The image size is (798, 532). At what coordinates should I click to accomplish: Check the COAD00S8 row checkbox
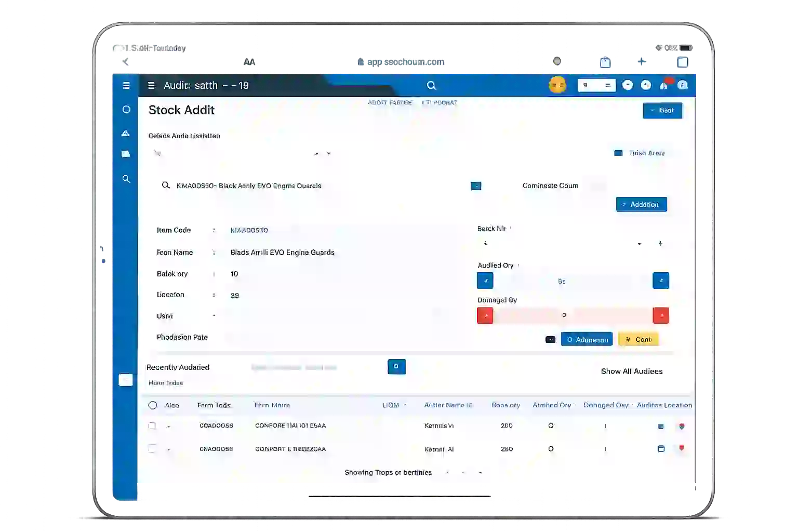click(152, 426)
